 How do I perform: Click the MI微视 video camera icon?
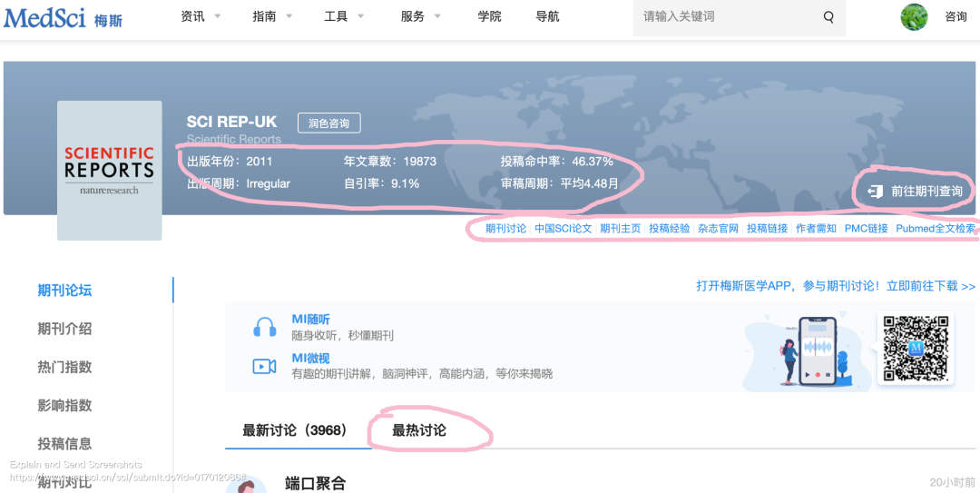pos(264,366)
